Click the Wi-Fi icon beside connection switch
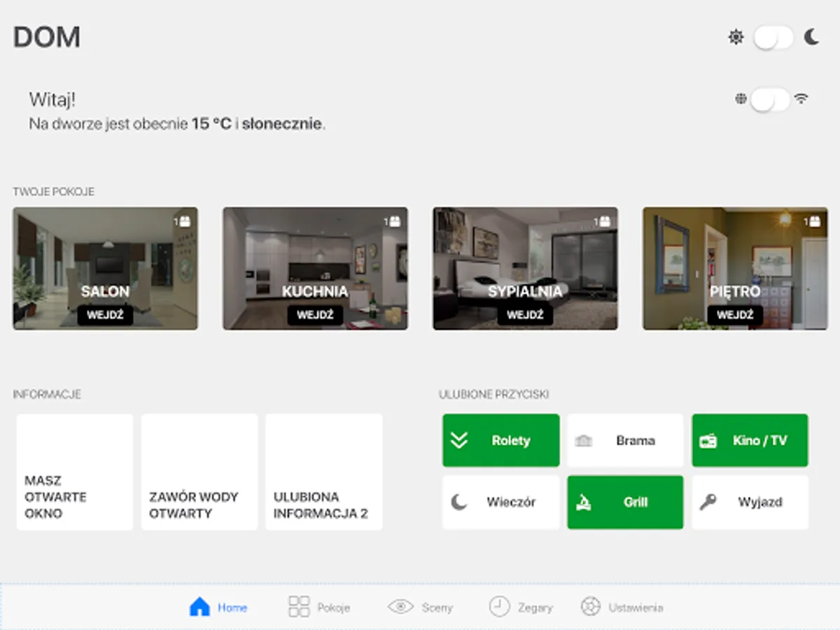840x630 pixels. point(801,99)
